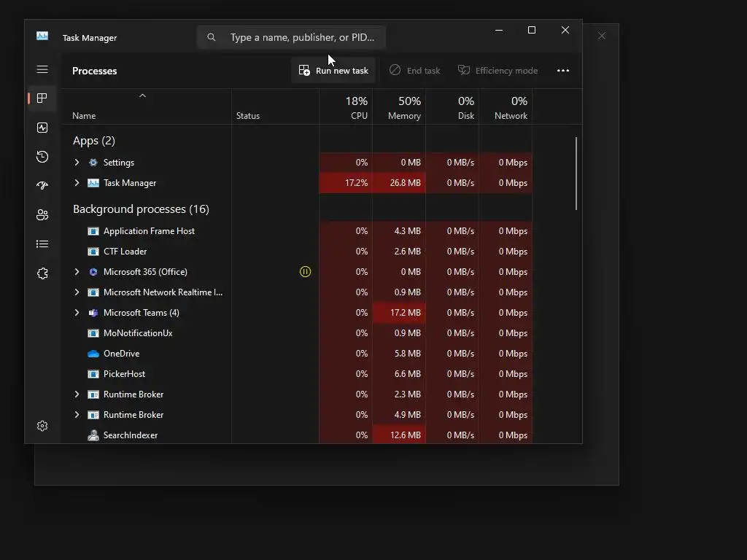Click the Apps (2) group heading
Image resolution: width=747 pixels, height=560 pixels.
coord(94,141)
